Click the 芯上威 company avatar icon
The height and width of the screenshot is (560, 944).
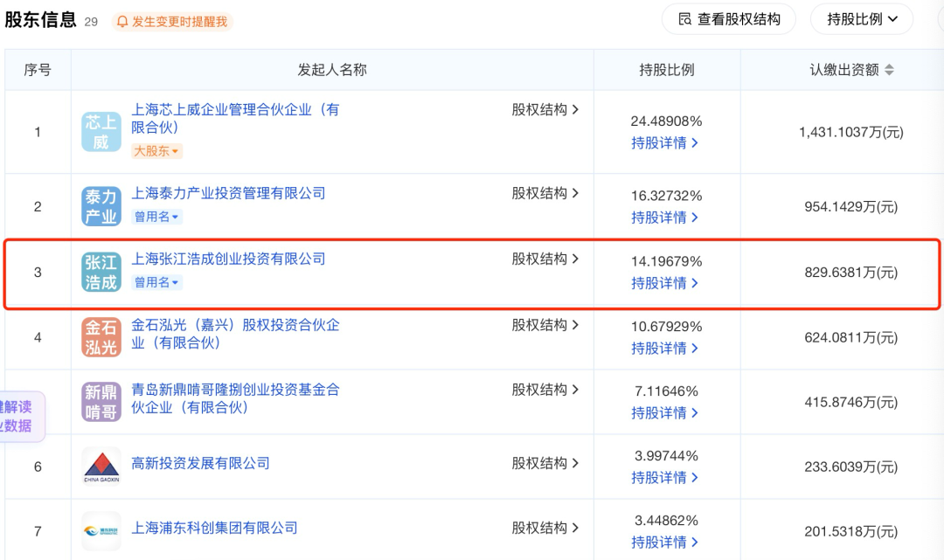(101, 132)
